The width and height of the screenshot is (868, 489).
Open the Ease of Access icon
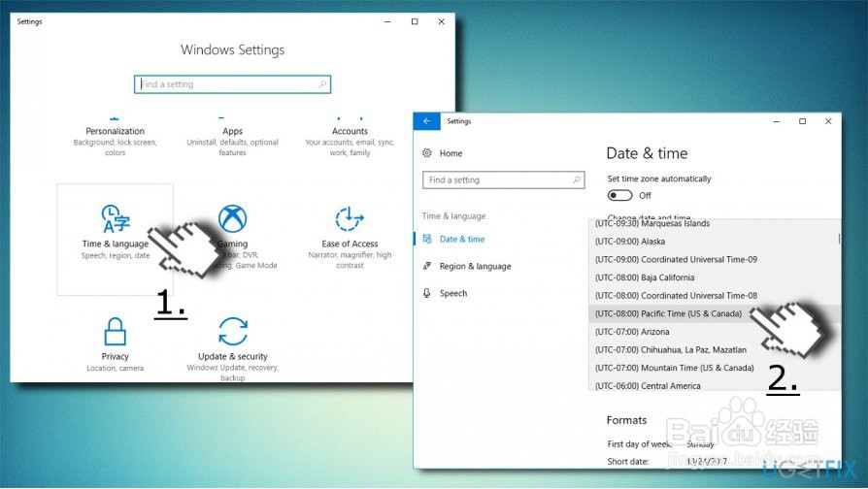click(x=350, y=219)
